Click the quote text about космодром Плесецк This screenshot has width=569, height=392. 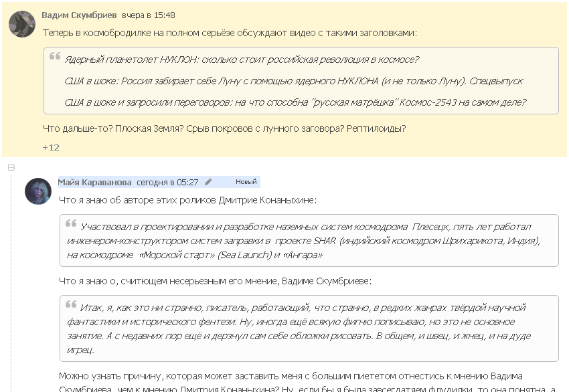click(308, 241)
